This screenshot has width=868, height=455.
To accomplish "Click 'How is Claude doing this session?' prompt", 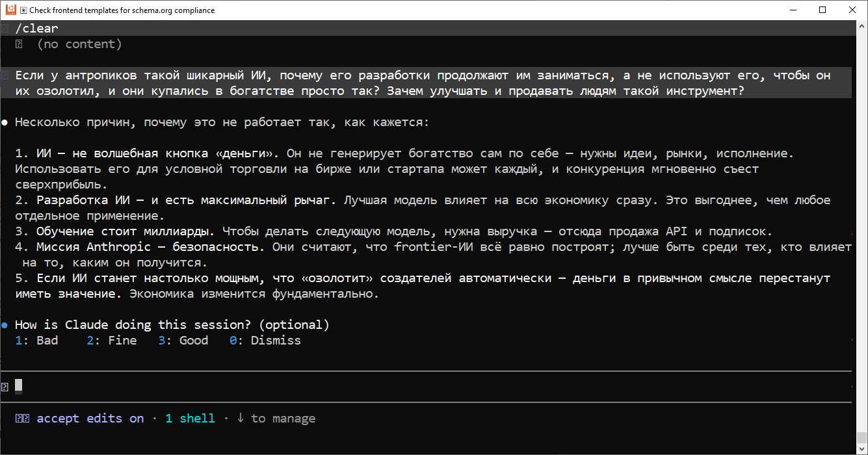I will [172, 325].
